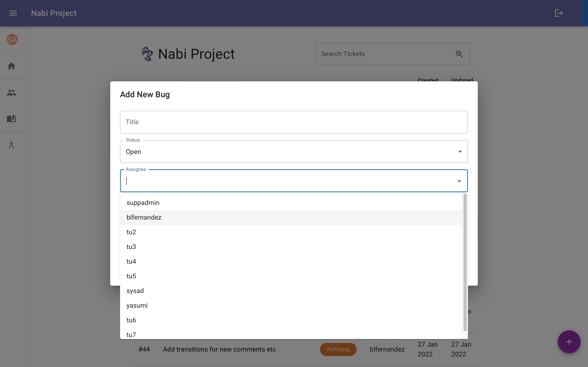This screenshot has width=588, height=367.
Task: Choose yasumi from the assignee options
Action: click(x=137, y=305)
